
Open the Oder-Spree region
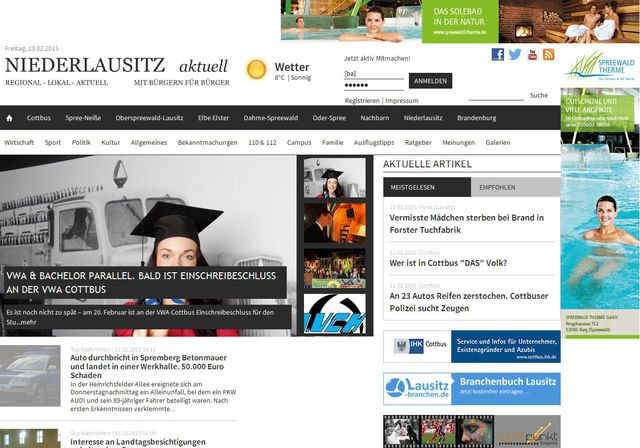tap(329, 118)
